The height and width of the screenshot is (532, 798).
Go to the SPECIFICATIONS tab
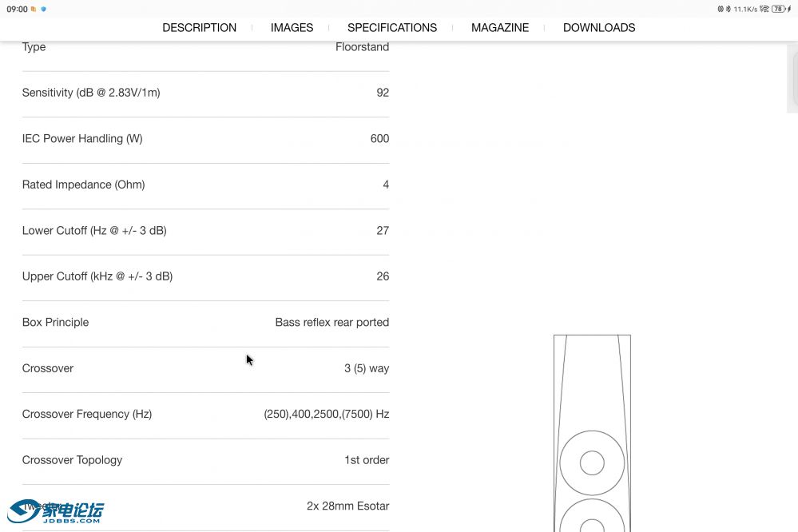(391, 27)
